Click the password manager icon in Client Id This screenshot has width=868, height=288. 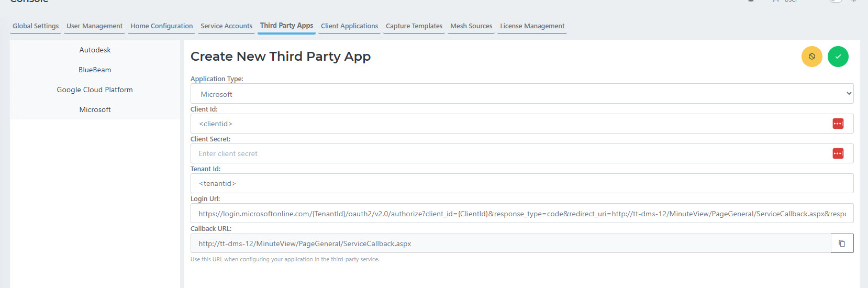(x=838, y=124)
